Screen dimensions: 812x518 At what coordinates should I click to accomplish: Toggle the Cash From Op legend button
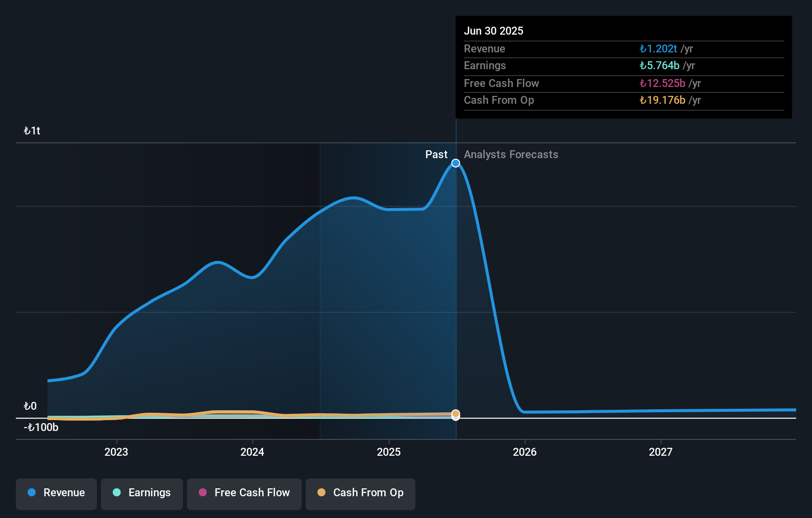pyautogui.click(x=361, y=494)
